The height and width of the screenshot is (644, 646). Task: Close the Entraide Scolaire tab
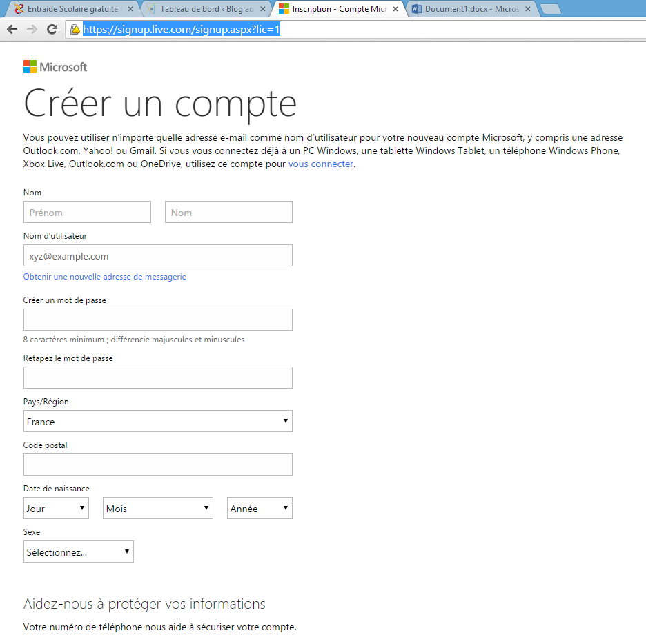(x=130, y=9)
